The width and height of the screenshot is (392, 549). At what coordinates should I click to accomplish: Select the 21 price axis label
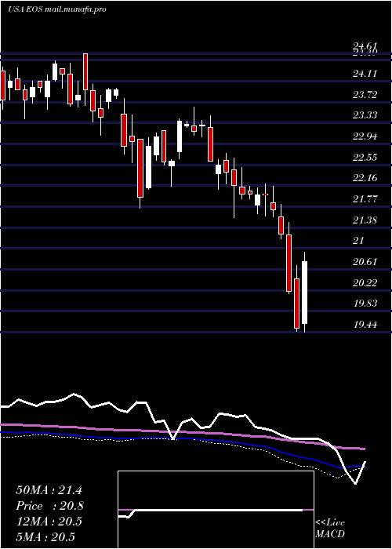pos(359,241)
